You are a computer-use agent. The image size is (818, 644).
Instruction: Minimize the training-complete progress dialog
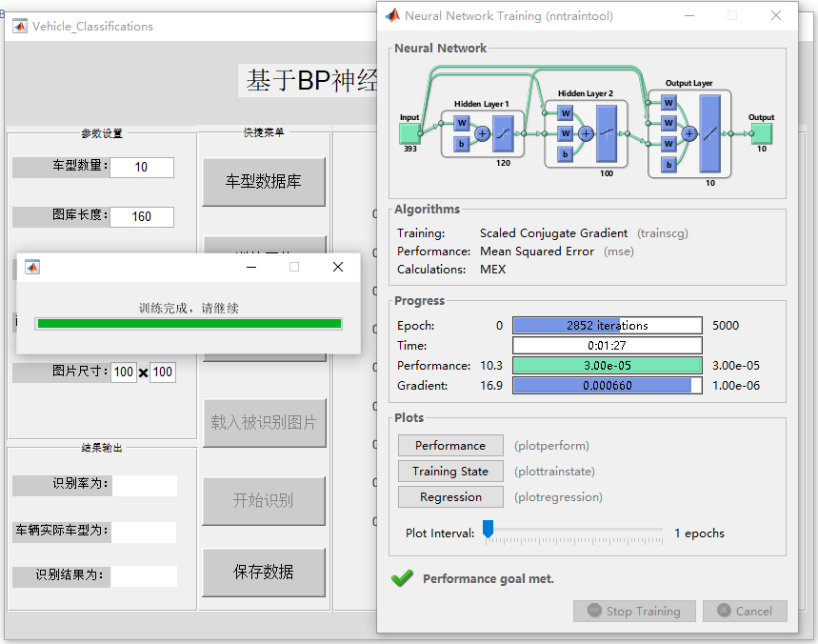251,267
